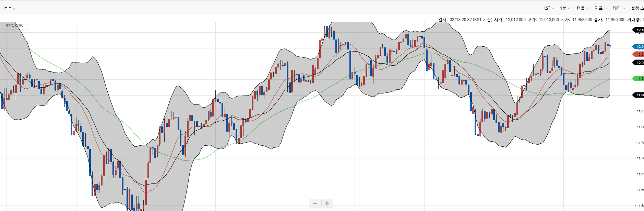Open the KST timezone dropdown
The image size is (644, 211).
tap(549, 8)
